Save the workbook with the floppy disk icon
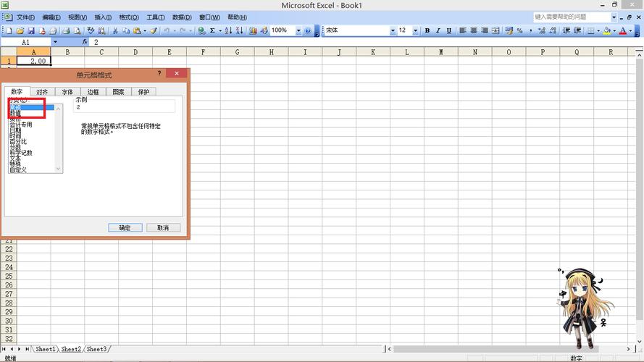This screenshot has width=644, height=362. [31, 31]
